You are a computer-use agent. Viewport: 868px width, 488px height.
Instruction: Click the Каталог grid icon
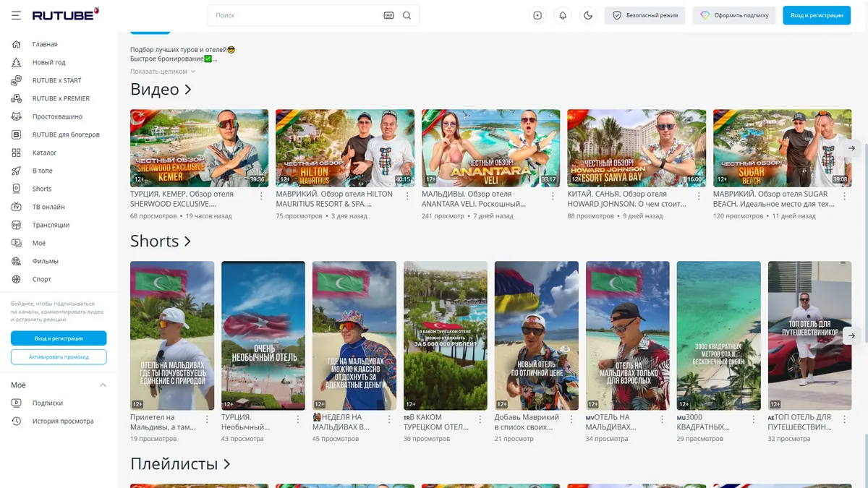16,153
